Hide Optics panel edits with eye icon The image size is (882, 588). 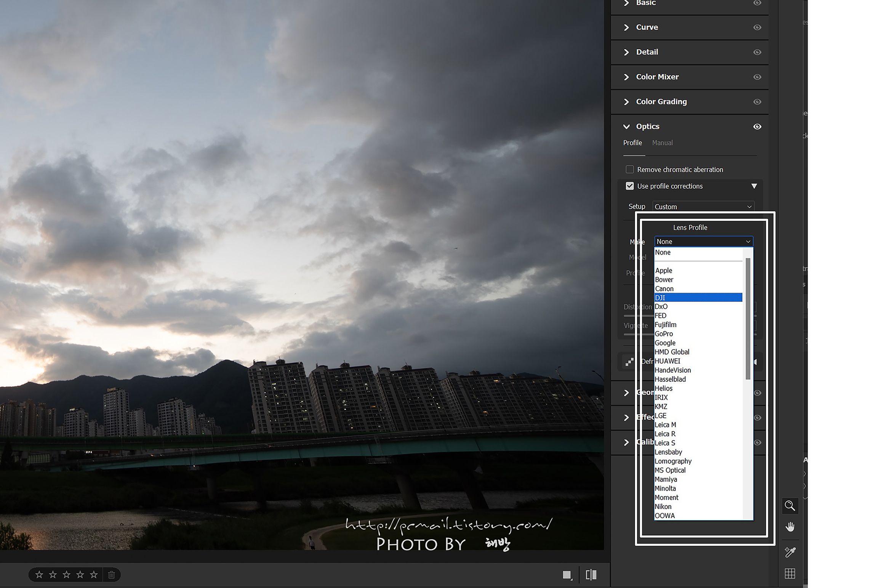(x=757, y=127)
